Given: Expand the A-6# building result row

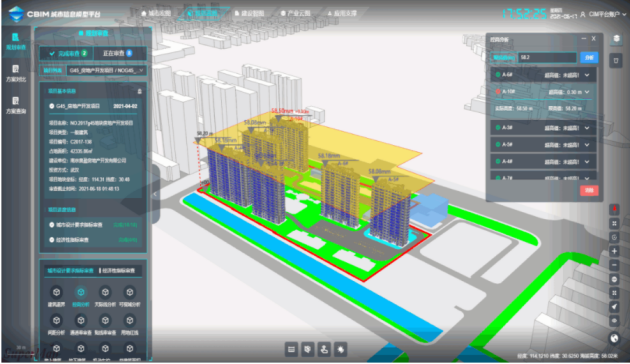Looking at the screenshot, I should (543, 75).
